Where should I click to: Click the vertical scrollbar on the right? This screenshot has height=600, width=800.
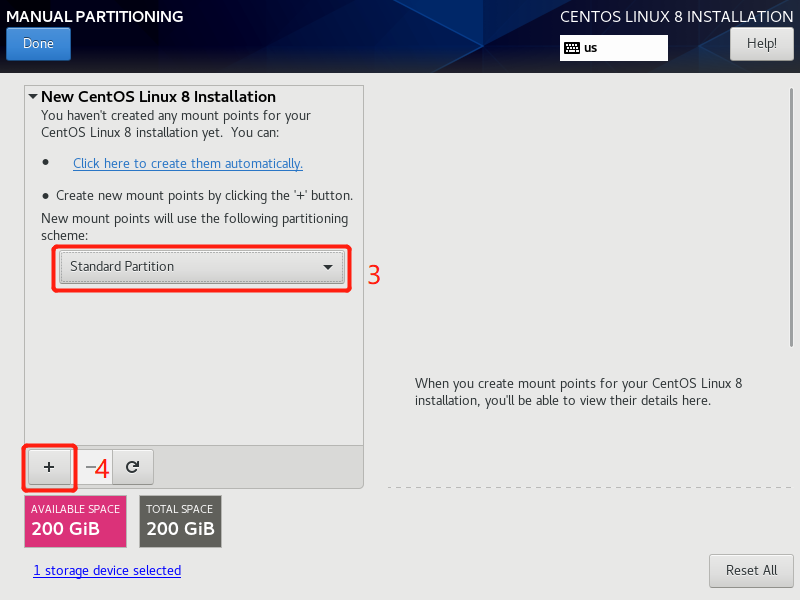pyautogui.click(x=791, y=218)
